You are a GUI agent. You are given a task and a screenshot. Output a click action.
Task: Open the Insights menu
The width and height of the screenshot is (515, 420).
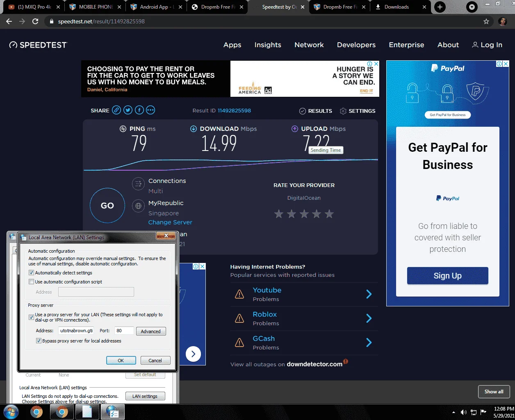(x=268, y=45)
